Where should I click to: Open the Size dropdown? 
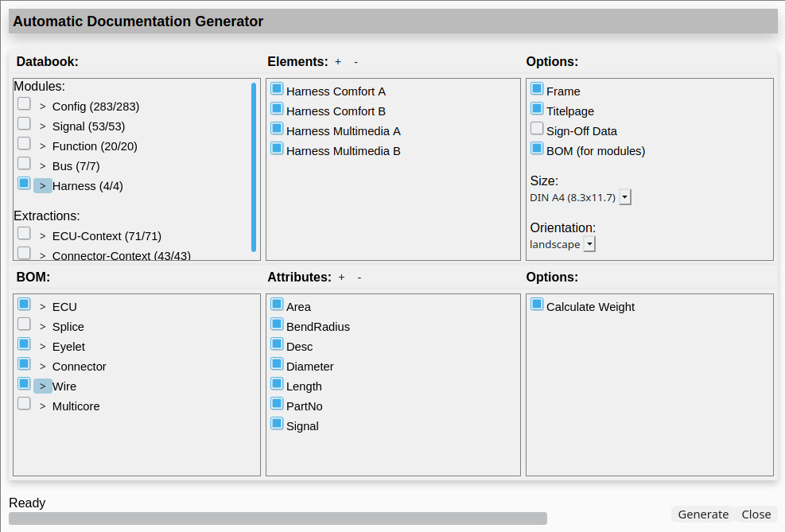tap(625, 197)
